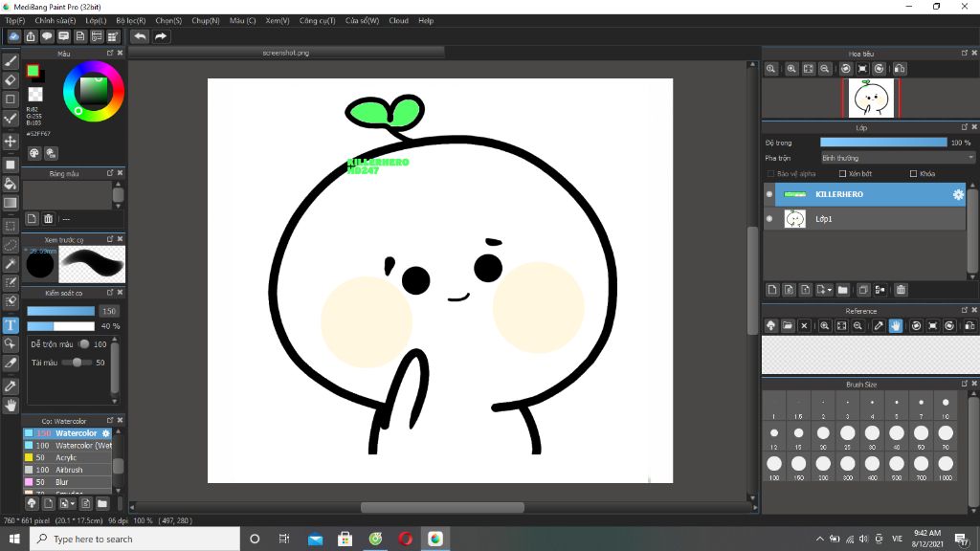This screenshot has width=980, height=551.
Task: Create new layer in Lớp panel
Action: point(772,290)
